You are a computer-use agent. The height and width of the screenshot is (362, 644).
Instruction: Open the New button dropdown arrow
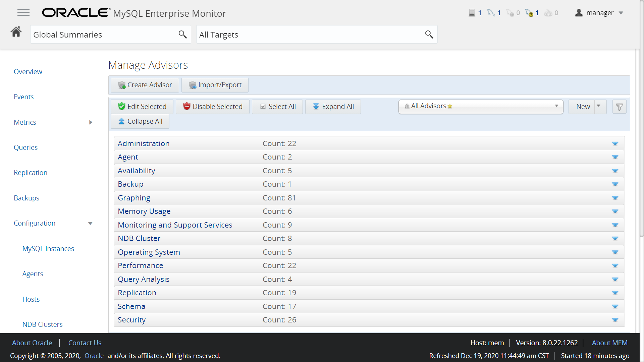point(599,106)
